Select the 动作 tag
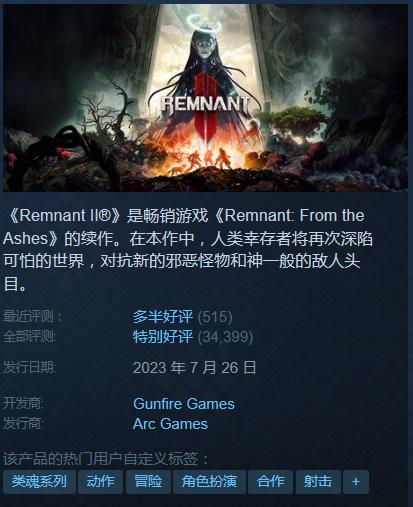Viewport: 413px width, 507px height. point(100,482)
